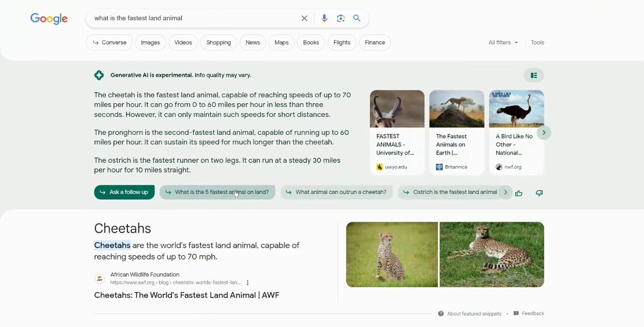644x327 pixels.
Task: Click the export view icon above the AI sources
Action: tap(534, 74)
